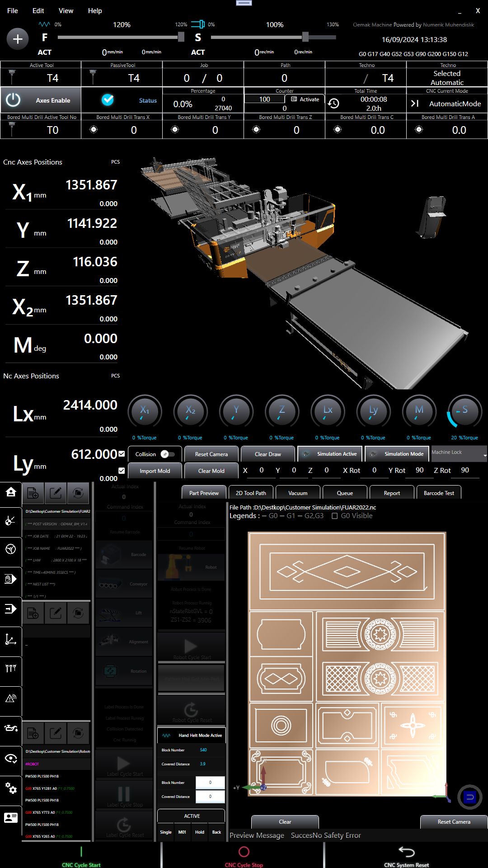The height and width of the screenshot is (868, 488).
Task: Switch to the 2D Tool Path tab
Action: coord(251,493)
